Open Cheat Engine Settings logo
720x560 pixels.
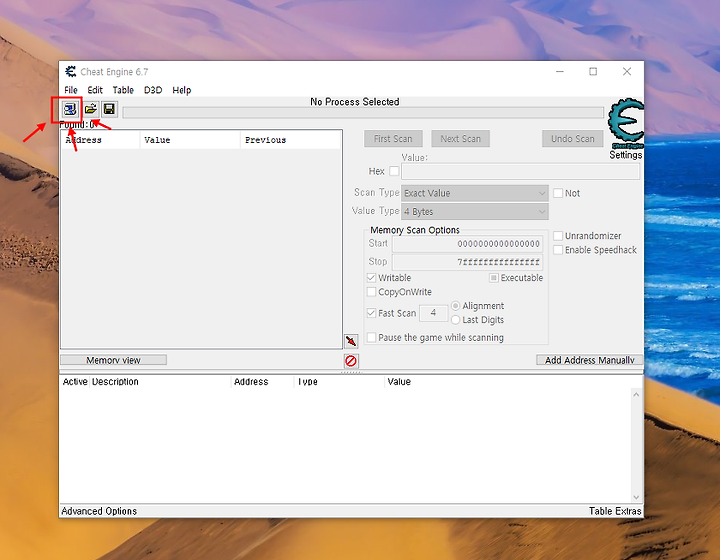tap(625, 123)
